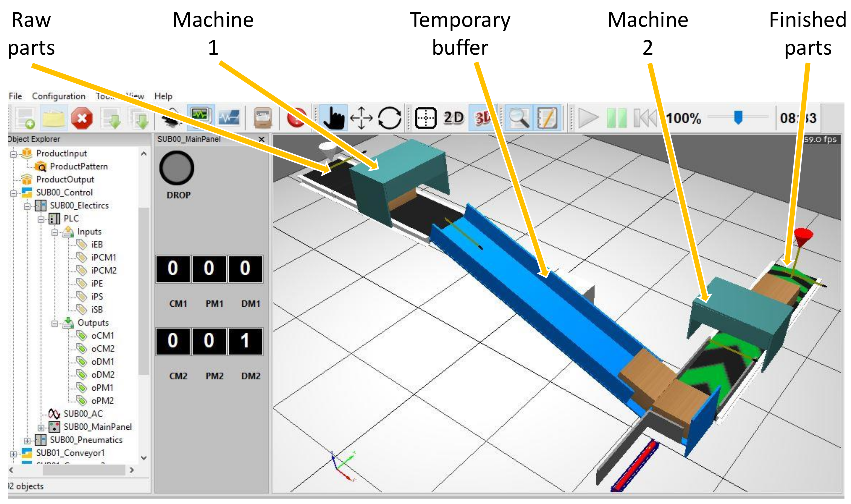Click the red stop-sign close project icon
The height and width of the screenshot is (504, 851).
[82, 118]
